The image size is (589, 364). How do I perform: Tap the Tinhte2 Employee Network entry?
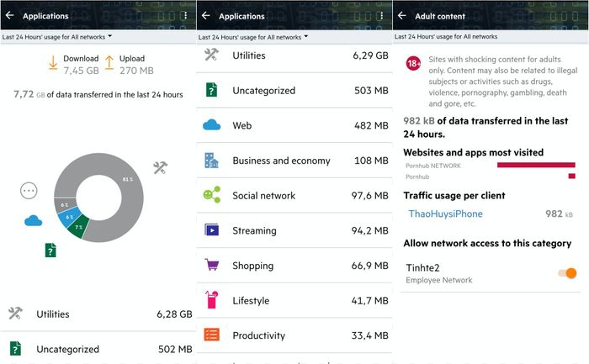tap(490, 274)
